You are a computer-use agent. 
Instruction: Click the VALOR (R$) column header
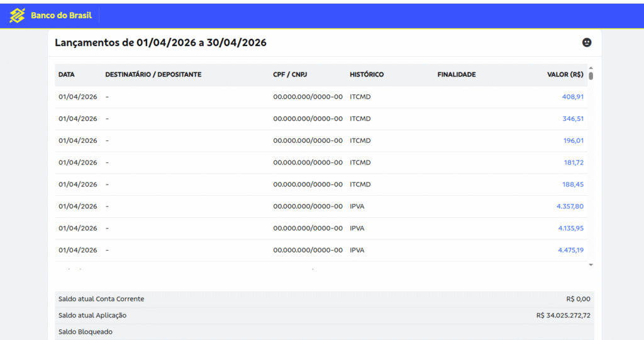coord(565,74)
